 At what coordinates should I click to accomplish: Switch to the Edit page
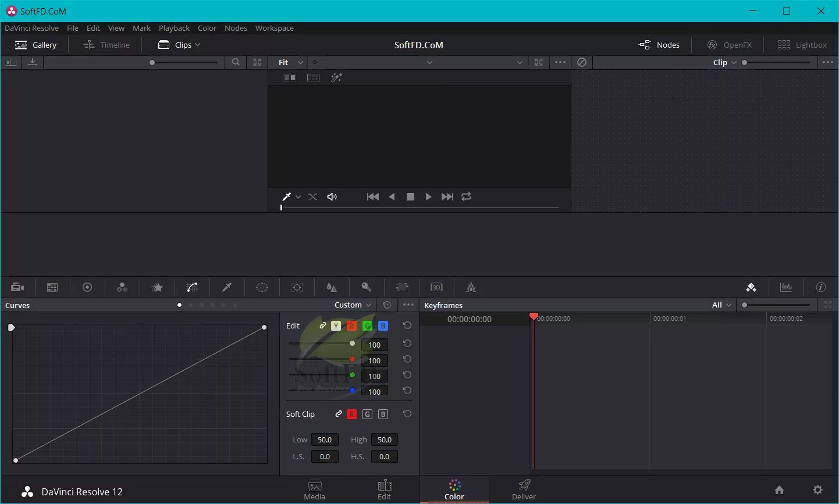[x=385, y=490]
